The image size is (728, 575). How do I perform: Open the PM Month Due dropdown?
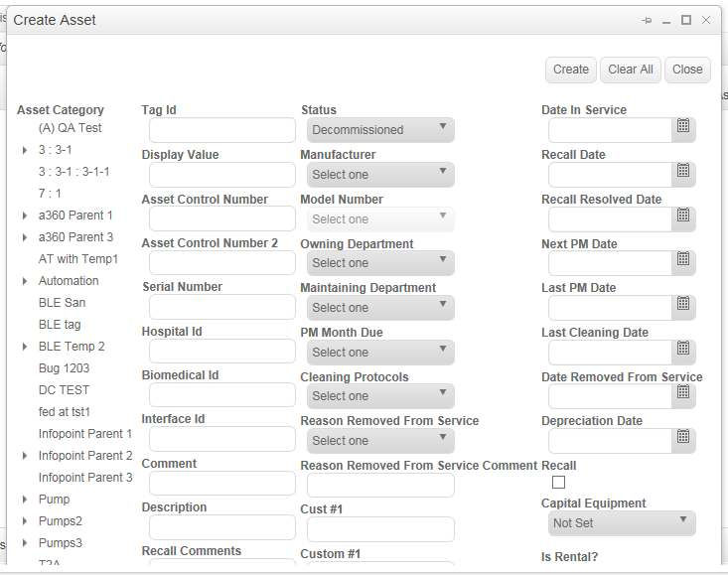380,353
